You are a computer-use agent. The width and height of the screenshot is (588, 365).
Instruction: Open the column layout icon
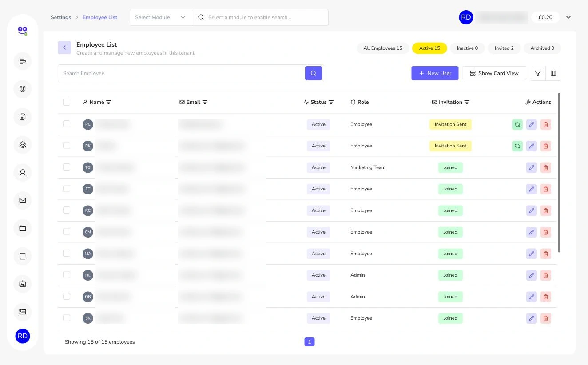click(x=553, y=73)
